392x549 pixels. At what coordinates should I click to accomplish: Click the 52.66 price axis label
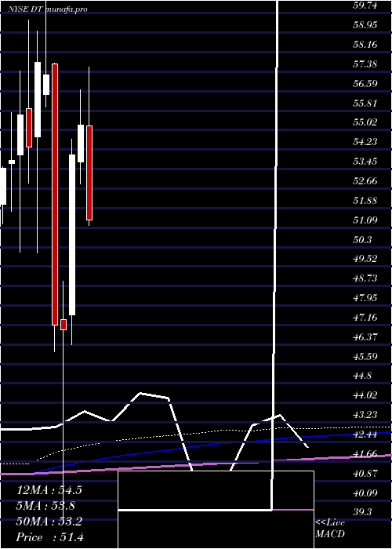[367, 180]
